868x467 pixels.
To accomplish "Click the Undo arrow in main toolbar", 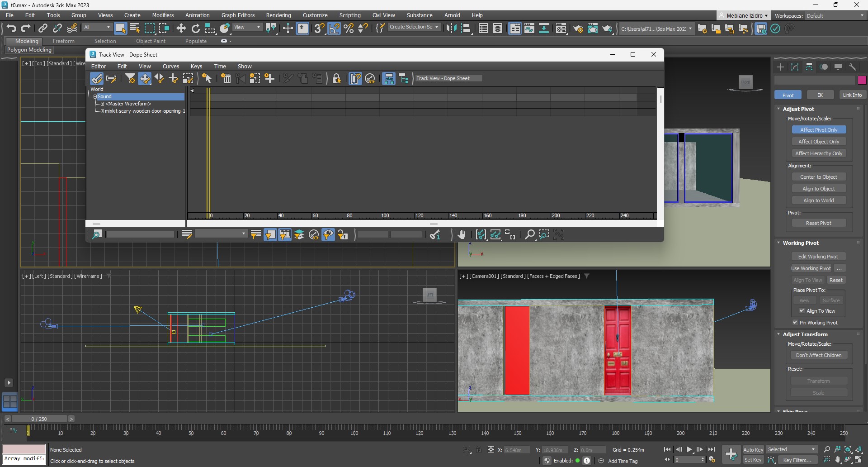I will coord(11,29).
